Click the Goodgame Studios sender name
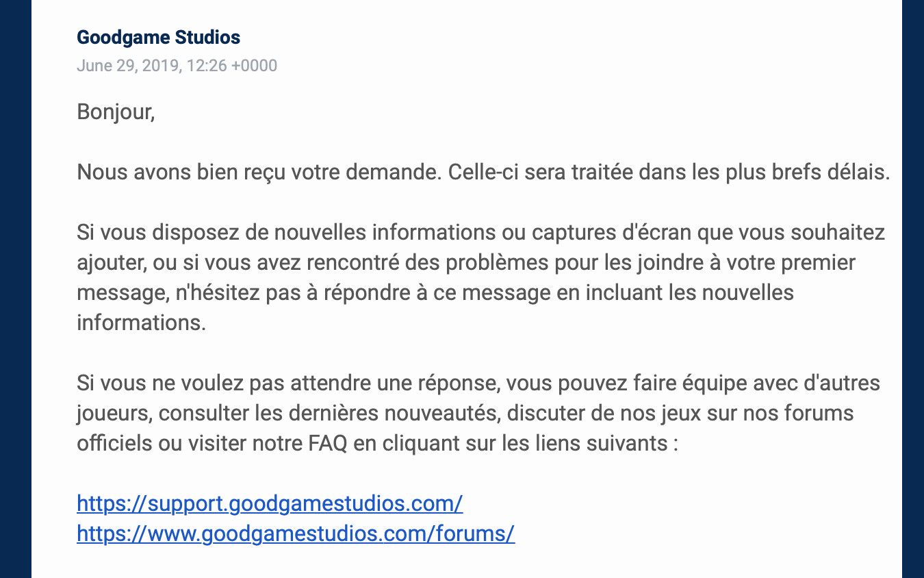 tap(158, 37)
